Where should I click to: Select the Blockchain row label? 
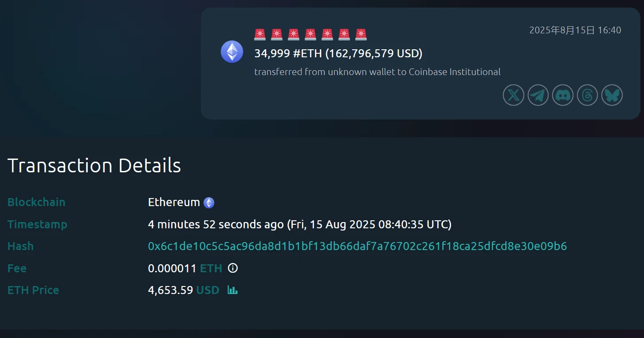click(x=36, y=202)
